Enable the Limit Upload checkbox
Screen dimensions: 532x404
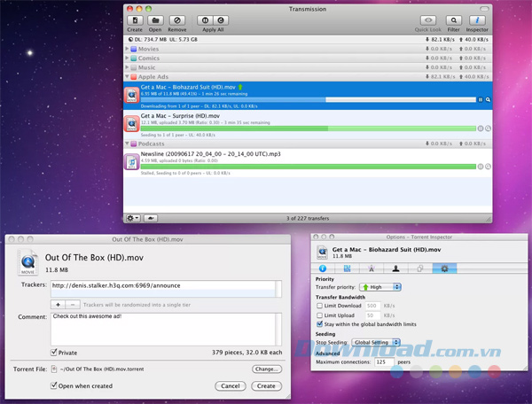(x=320, y=315)
